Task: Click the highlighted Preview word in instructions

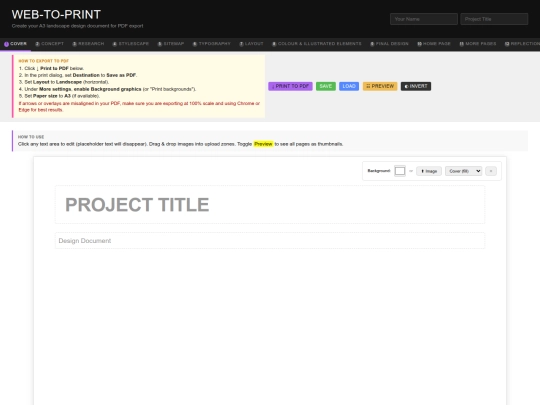Action: coord(263,144)
